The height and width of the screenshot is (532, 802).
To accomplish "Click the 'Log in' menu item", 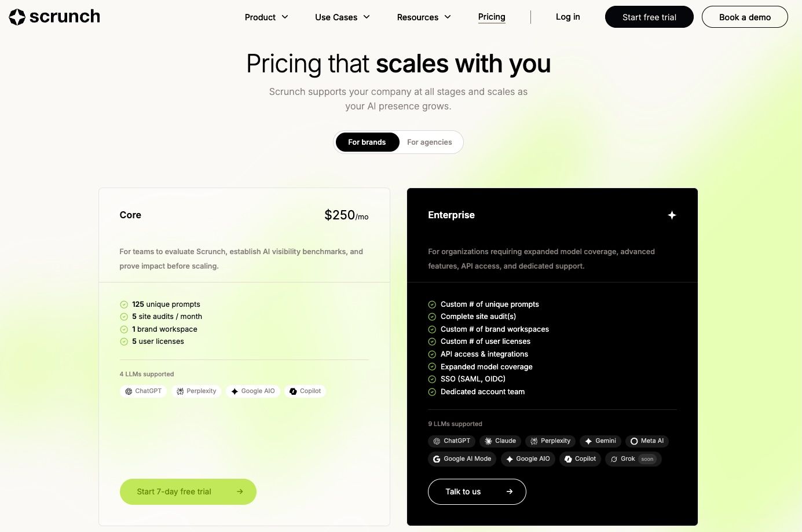I will [x=567, y=17].
